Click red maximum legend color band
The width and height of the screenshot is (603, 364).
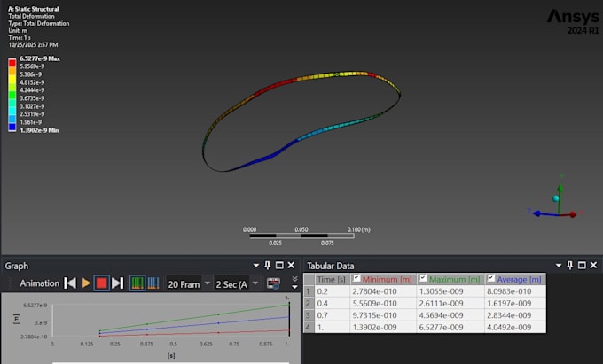click(12, 63)
